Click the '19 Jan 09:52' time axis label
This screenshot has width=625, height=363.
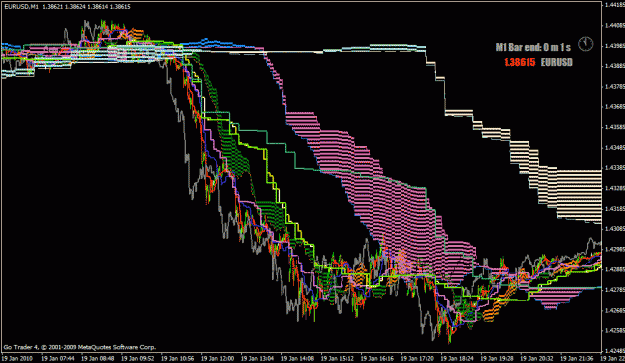point(138,359)
